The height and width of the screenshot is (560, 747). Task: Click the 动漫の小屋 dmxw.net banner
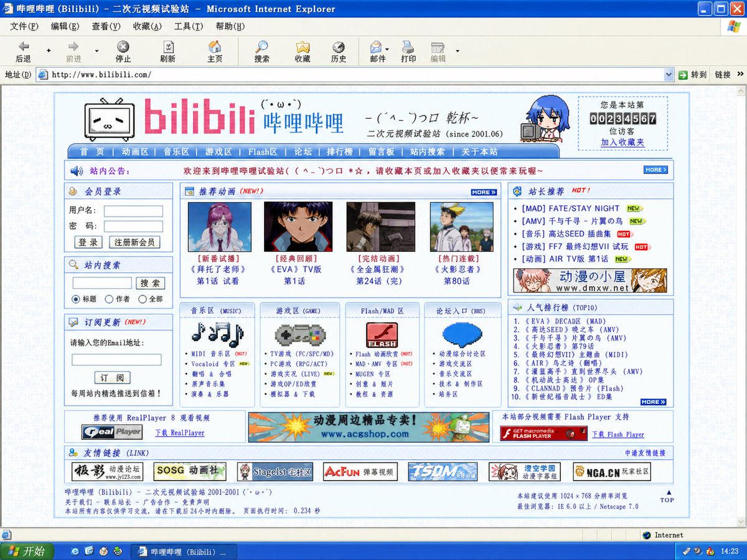(590, 281)
